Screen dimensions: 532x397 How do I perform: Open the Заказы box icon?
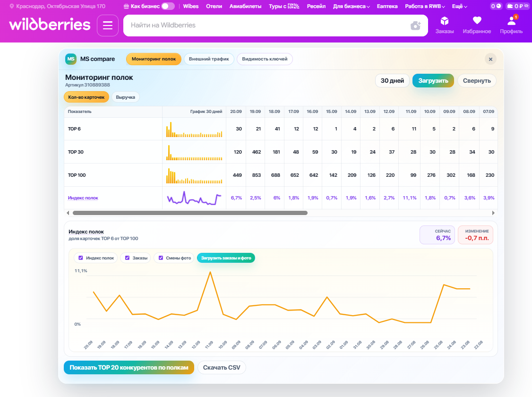(445, 25)
